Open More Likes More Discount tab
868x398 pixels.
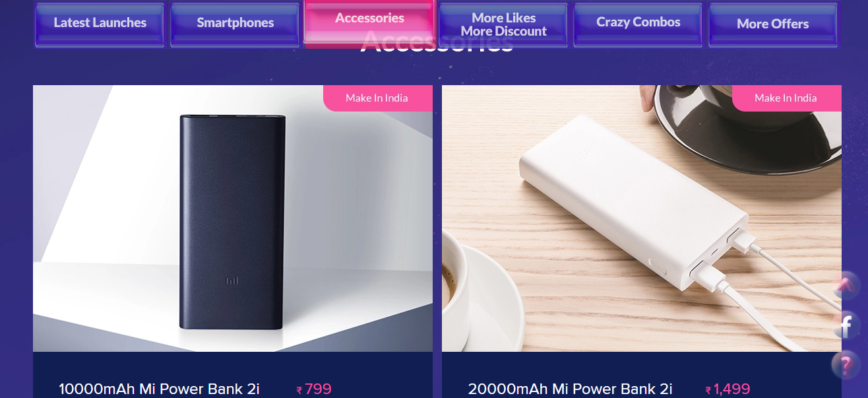click(503, 24)
